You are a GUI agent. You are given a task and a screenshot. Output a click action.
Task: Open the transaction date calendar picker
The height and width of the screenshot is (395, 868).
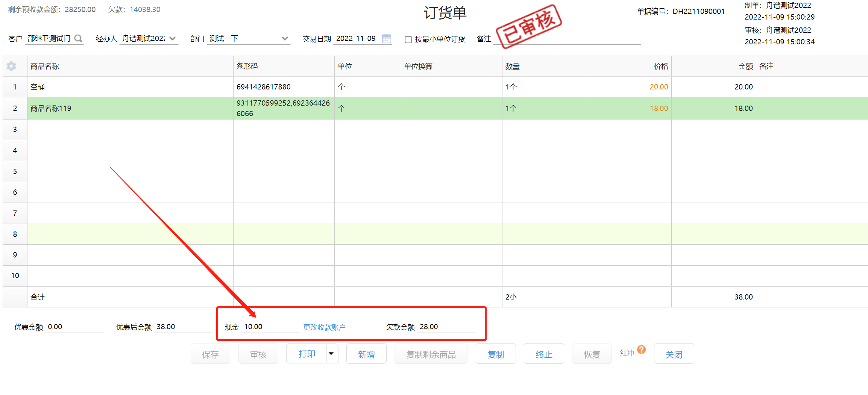(387, 38)
